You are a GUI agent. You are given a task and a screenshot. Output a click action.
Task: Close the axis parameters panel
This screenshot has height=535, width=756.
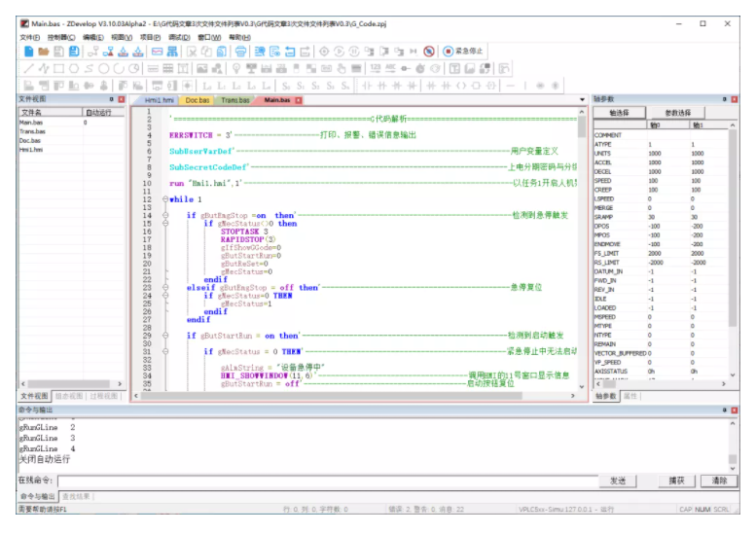coord(735,99)
